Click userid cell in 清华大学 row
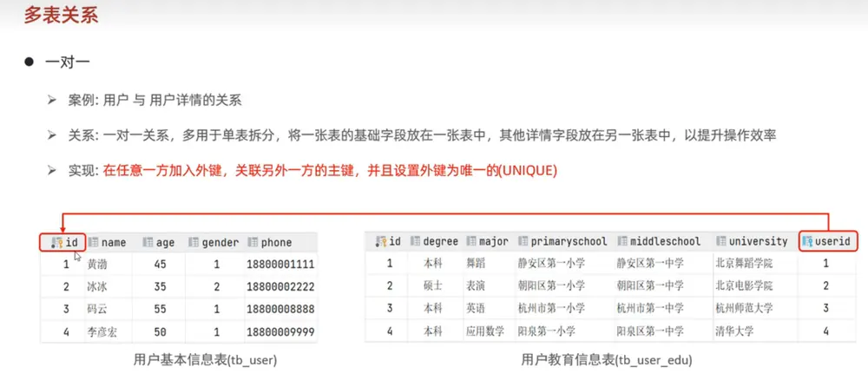 point(826,331)
